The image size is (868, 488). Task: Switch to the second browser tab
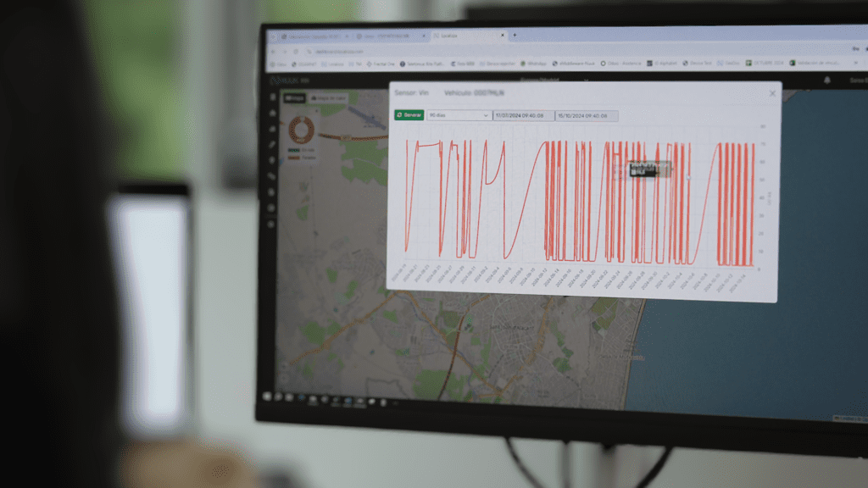click(x=388, y=36)
